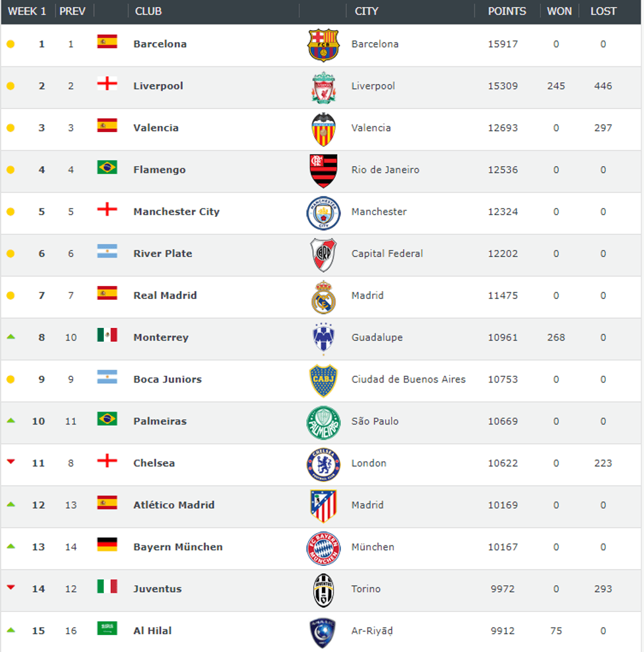Click the Saudi flag beside Al Hilal

pos(107,628)
